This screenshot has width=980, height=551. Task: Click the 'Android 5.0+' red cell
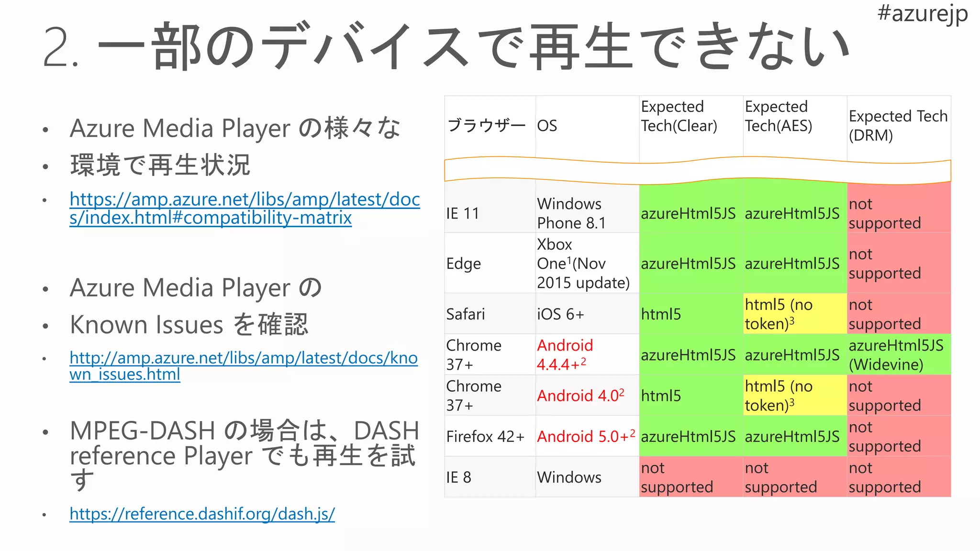587,436
